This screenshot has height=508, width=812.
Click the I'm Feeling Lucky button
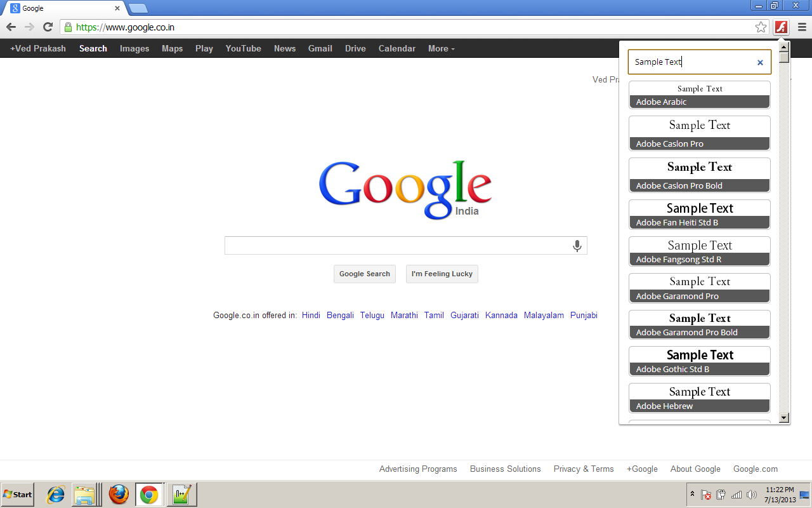point(442,274)
